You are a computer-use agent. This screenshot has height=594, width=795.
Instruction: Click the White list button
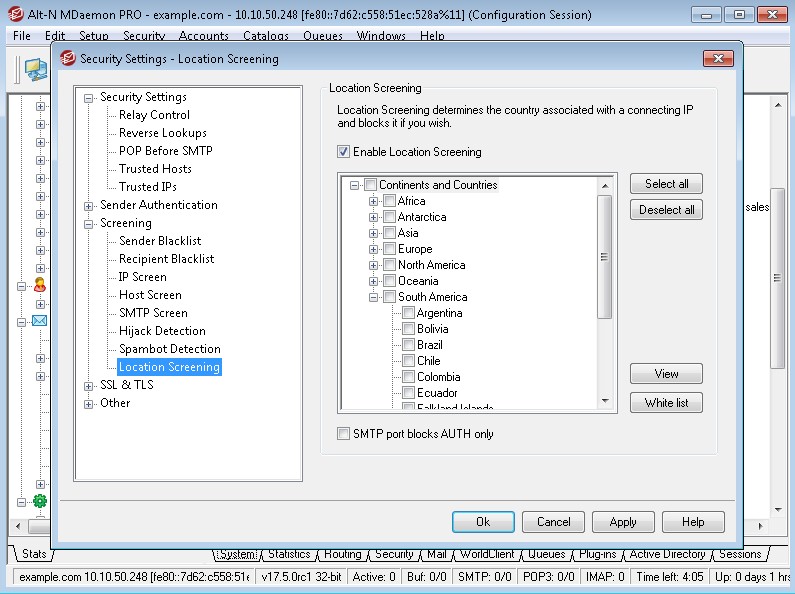tap(666, 402)
